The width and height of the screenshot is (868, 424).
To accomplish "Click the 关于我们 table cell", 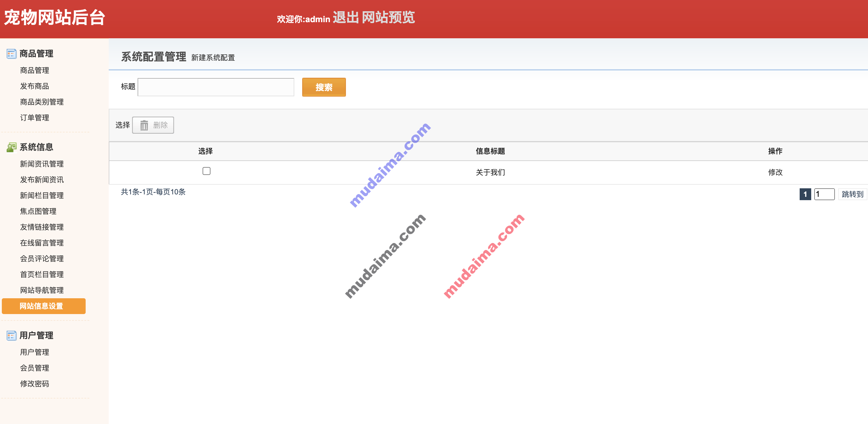I will click(x=490, y=172).
